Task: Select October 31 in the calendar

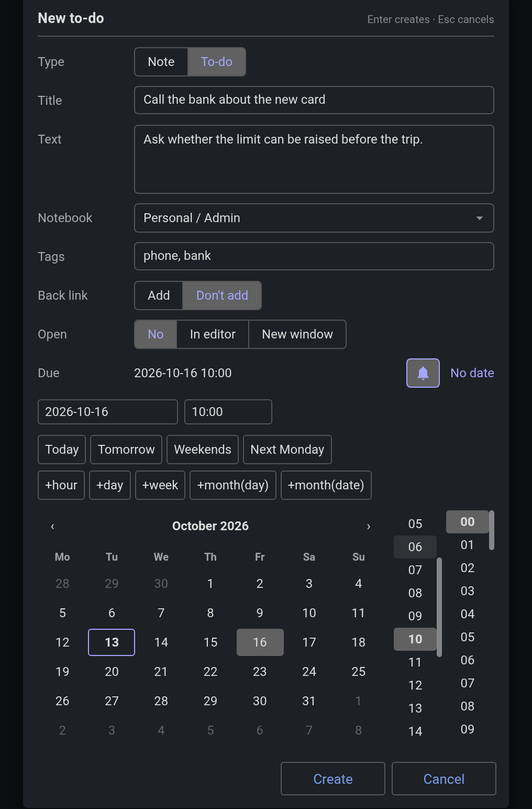Action: click(x=309, y=701)
